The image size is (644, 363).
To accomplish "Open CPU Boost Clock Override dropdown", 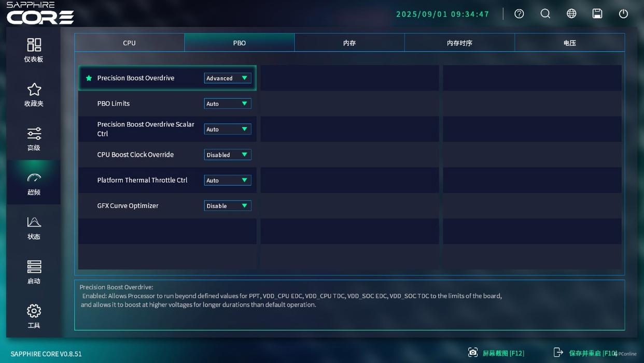I will click(228, 155).
